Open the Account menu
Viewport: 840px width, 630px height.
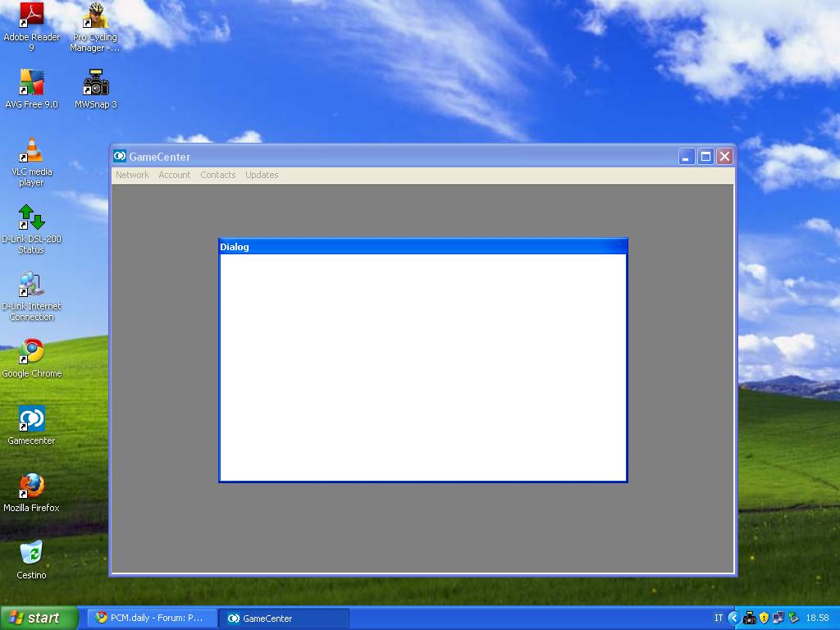[174, 175]
